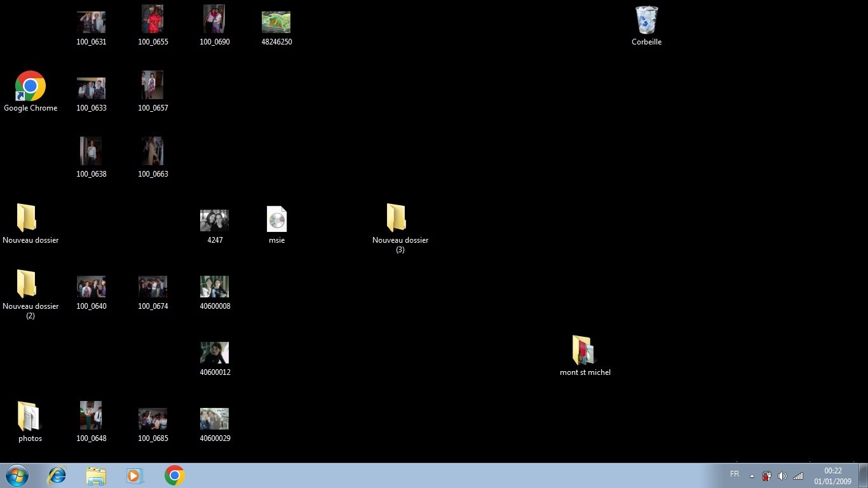Viewport: 868px width, 488px height.
Task: Open Google Chrome from the desktop shortcut
Action: [30, 86]
